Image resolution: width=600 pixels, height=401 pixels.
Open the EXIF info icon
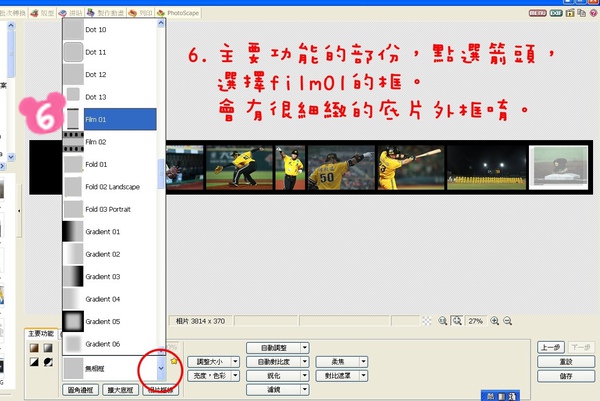click(x=556, y=13)
